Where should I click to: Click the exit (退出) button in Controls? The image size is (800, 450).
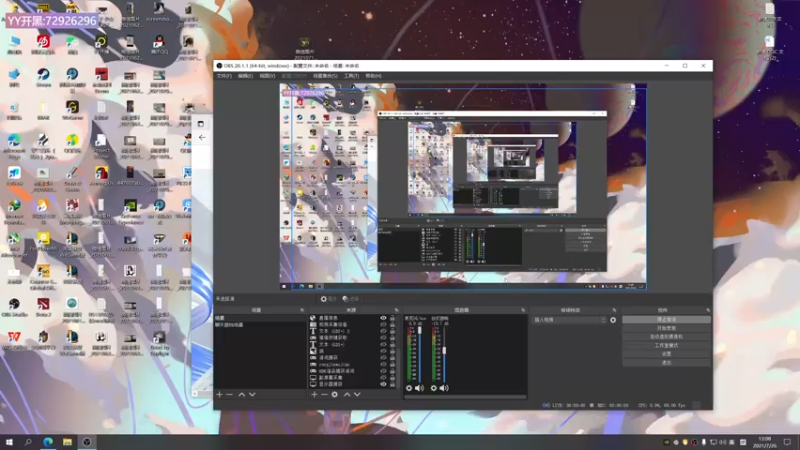[666, 363]
